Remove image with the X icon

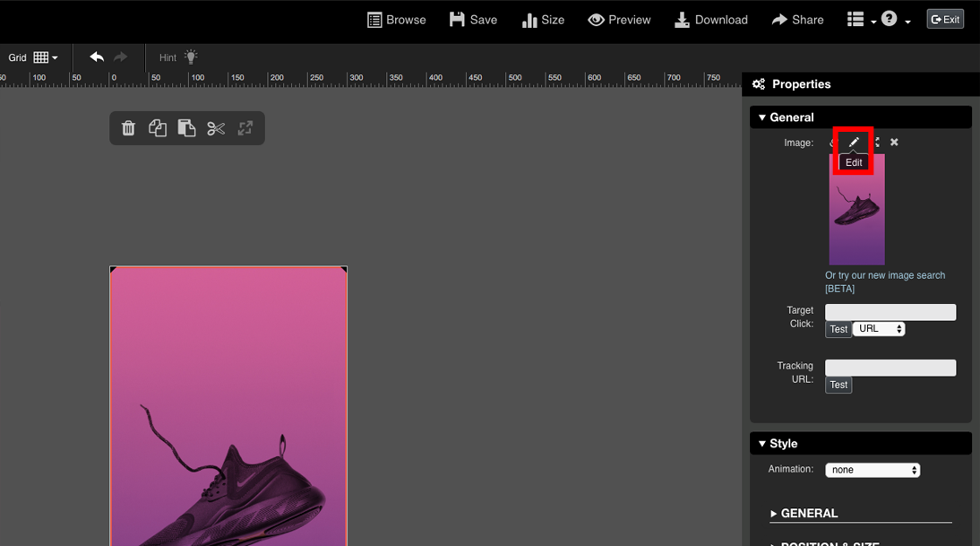pos(894,143)
